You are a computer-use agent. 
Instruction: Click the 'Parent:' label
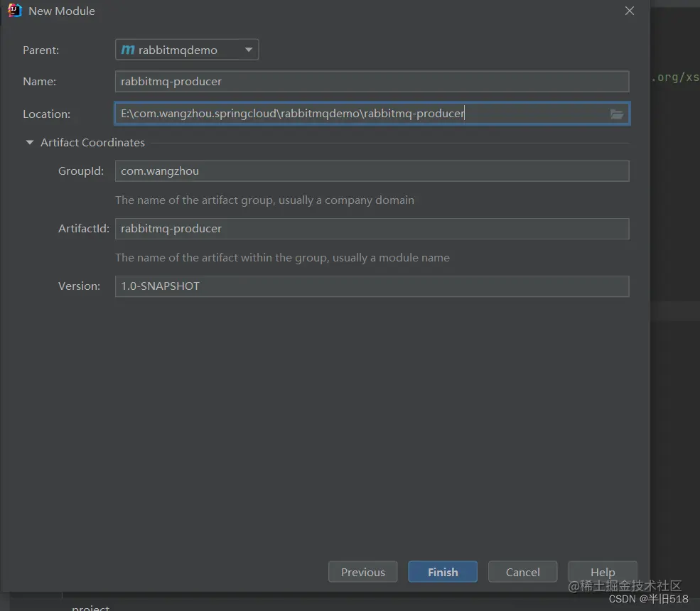click(41, 50)
